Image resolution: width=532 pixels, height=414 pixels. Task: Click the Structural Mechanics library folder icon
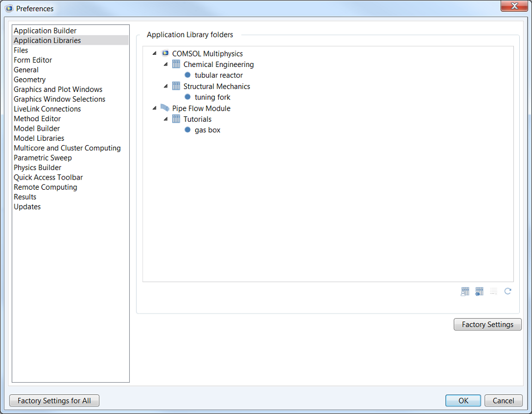pos(176,86)
